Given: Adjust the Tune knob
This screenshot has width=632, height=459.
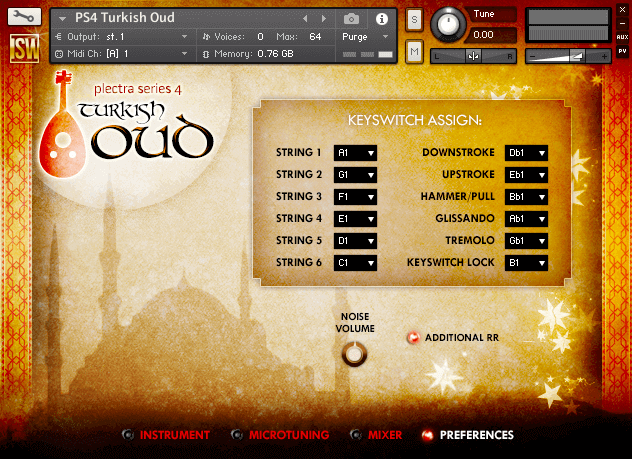Looking at the screenshot, I should [448, 24].
